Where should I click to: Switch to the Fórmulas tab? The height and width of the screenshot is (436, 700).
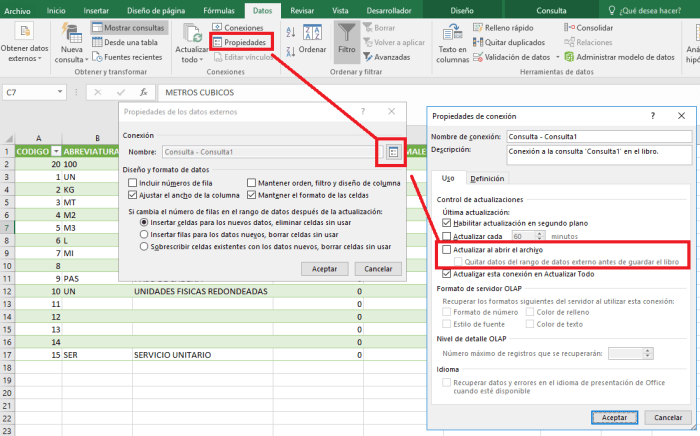pos(219,10)
